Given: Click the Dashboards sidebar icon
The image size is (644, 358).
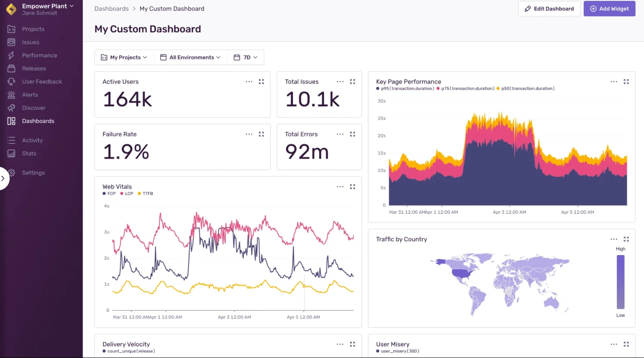Looking at the screenshot, I should [11, 121].
